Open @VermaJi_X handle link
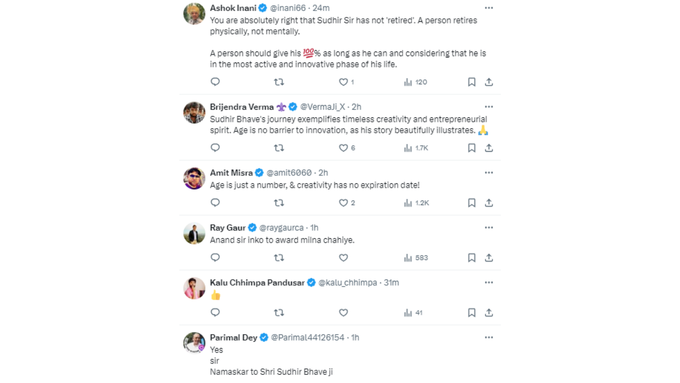The width and height of the screenshot is (680, 383). [323, 107]
